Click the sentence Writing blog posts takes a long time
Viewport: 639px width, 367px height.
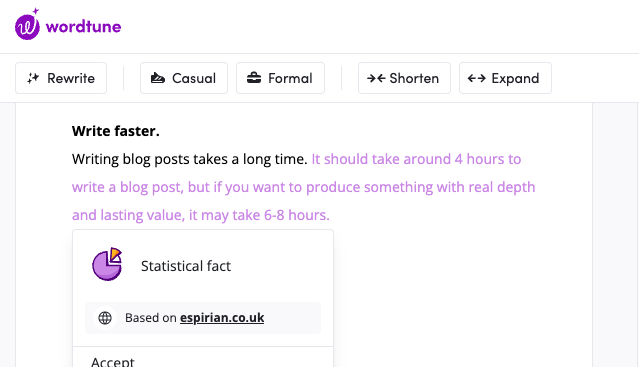tap(189, 159)
